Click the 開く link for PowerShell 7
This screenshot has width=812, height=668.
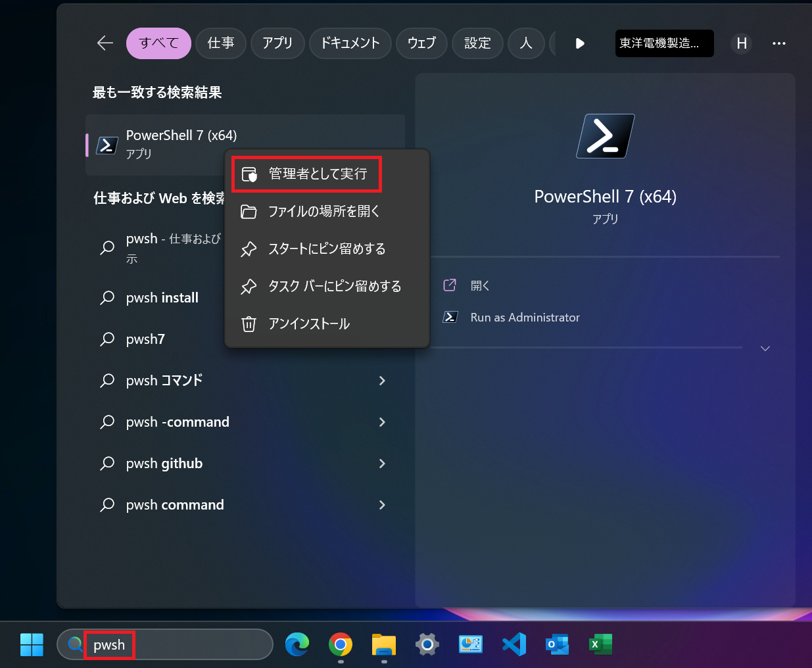click(x=480, y=285)
